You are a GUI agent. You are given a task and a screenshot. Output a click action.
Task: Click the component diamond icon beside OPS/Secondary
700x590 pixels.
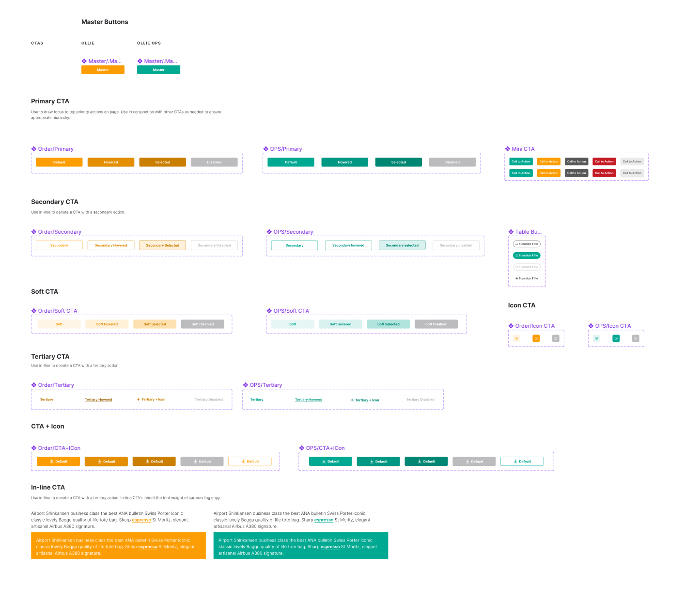[x=269, y=232]
